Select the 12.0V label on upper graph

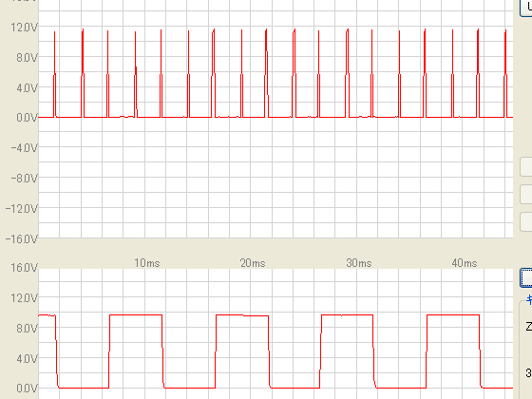pos(25,28)
